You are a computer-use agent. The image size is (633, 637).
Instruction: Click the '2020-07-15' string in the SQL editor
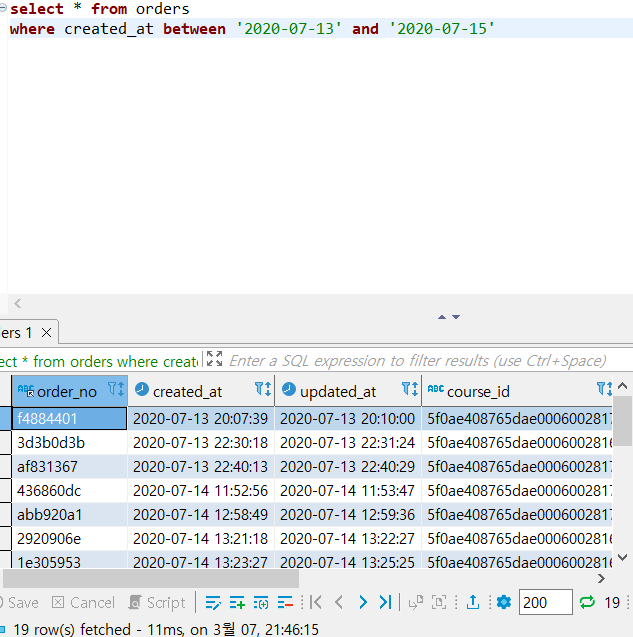(x=441, y=29)
